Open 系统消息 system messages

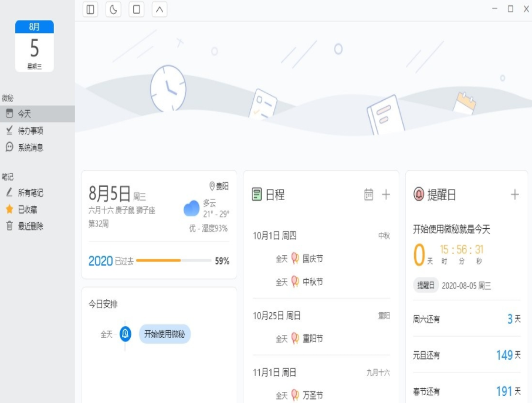coord(31,148)
